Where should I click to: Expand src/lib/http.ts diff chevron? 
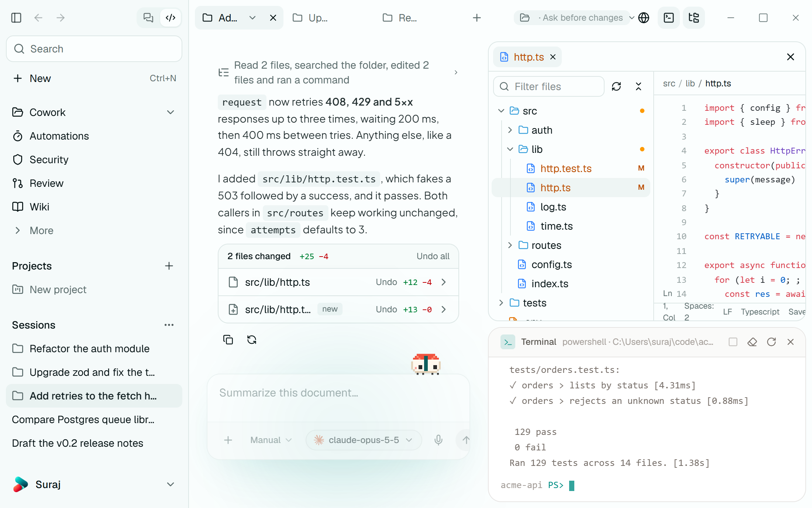point(444,282)
